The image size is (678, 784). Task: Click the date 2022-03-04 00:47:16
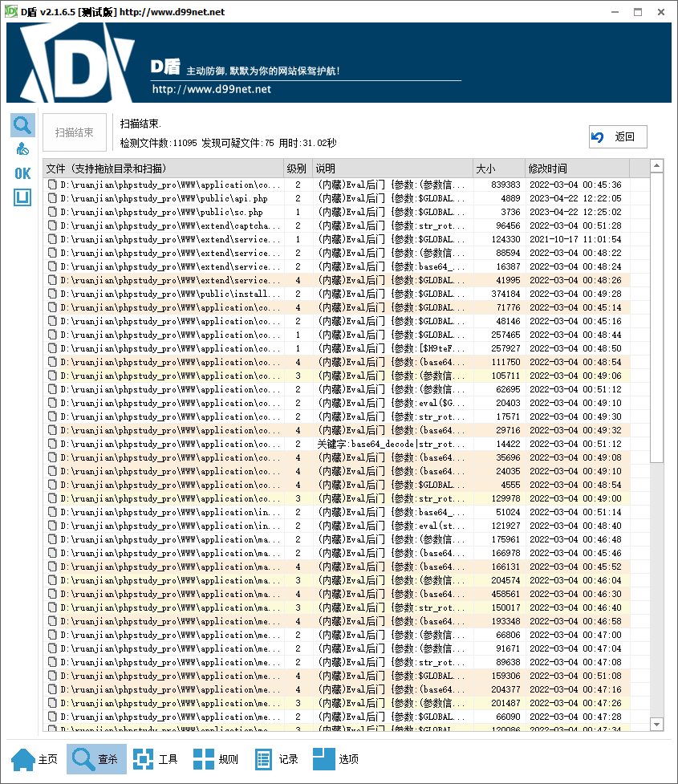tap(575, 689)
